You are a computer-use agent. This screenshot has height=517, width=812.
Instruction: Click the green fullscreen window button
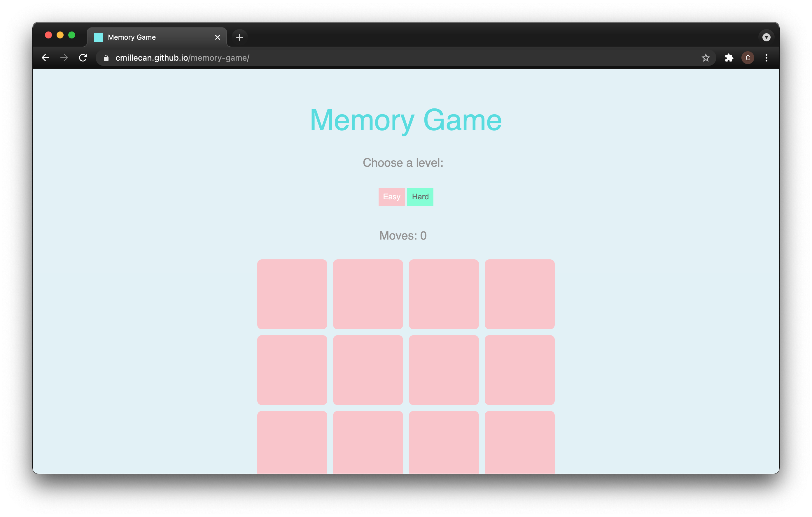tap(72, 35)
